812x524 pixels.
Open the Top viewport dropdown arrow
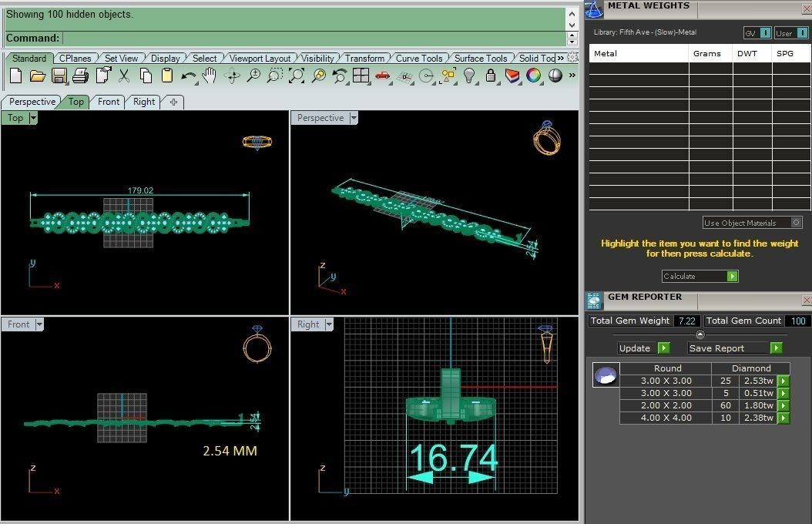pyautogui.click(x=33, y=118)
